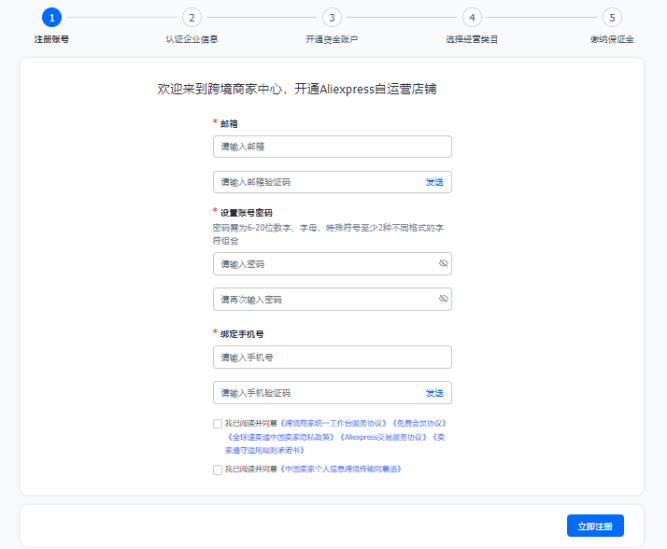The image size is (667, 549).
Task: Focus the 请输入邮箱 email input
Action: [332, 147]
